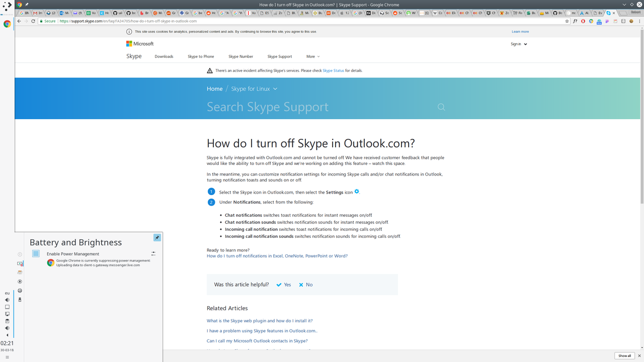Open the Skype to Phone menu item
The height and width of the screenshot is (362, 644).
pos(201,56)
